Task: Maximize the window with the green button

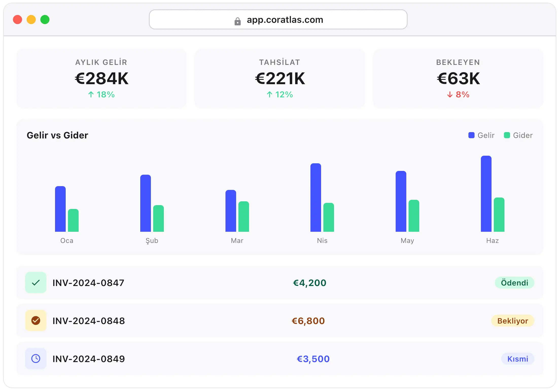Action: pyautogui.click(x=45, y=20)
